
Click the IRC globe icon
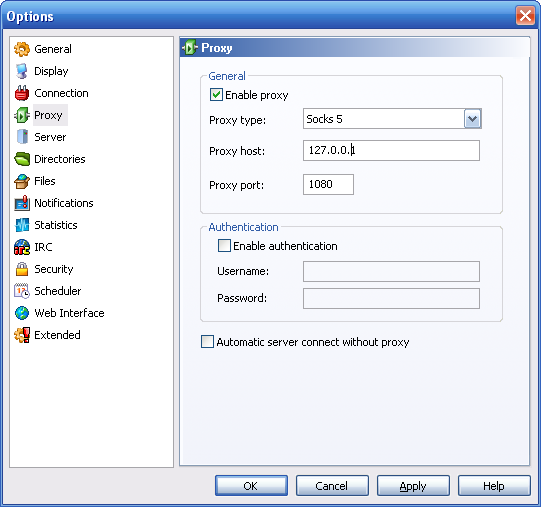(x=22, y=247)
